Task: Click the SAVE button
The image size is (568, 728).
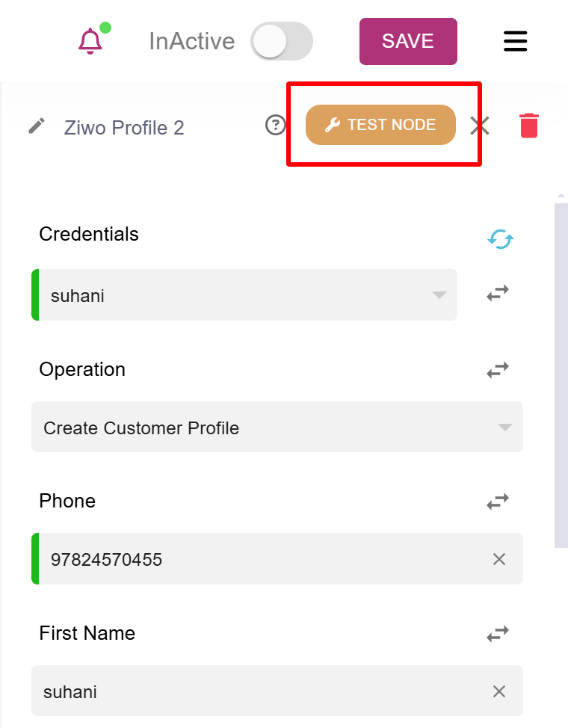Action: click(x=408, y=41)
